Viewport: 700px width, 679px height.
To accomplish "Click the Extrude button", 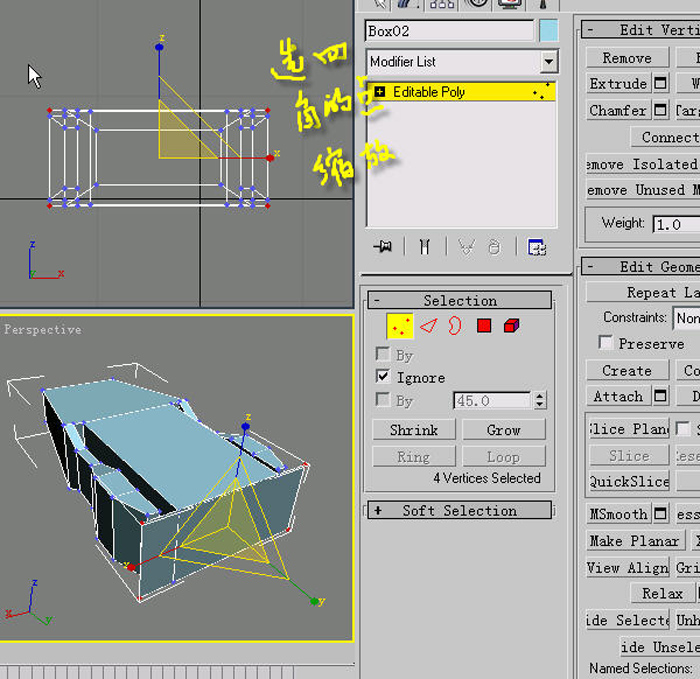I will click(618, 83).
